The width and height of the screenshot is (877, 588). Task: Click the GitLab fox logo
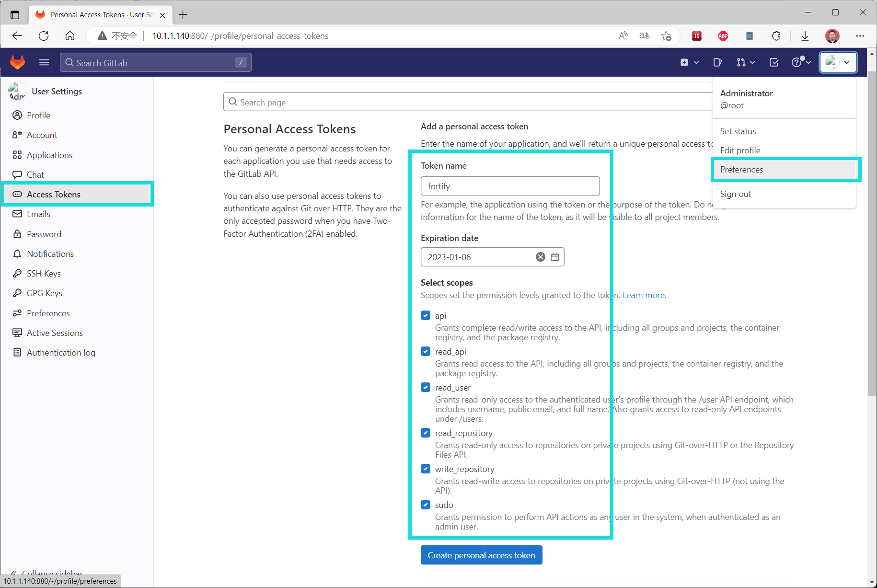(x=18, y=62)
